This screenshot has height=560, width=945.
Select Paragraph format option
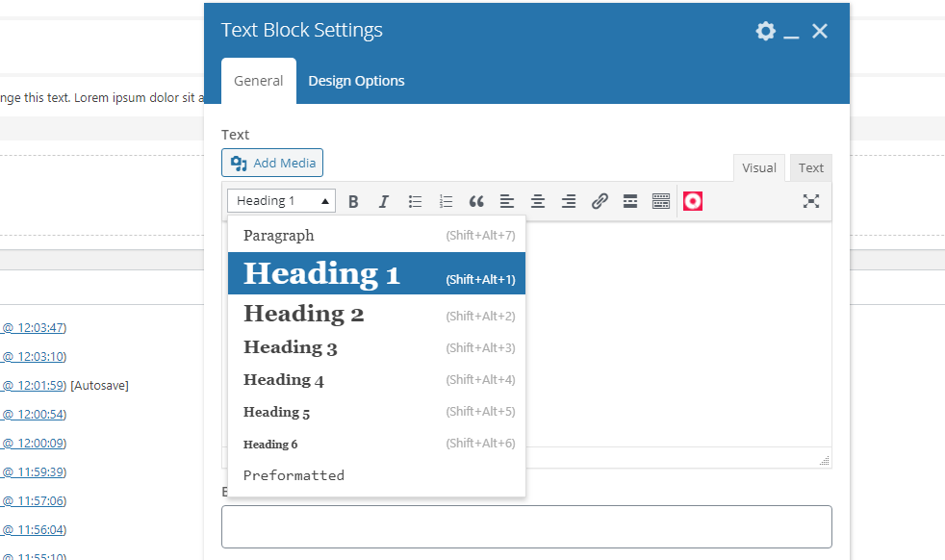pos(376,235)
